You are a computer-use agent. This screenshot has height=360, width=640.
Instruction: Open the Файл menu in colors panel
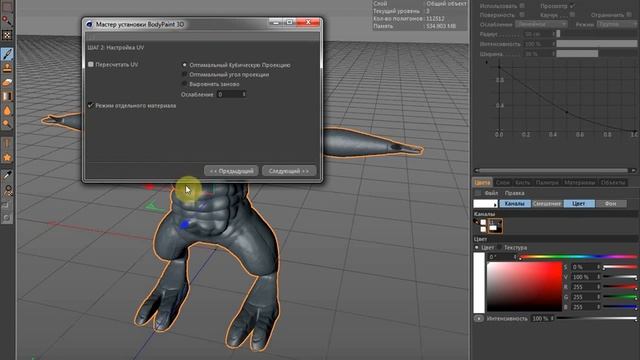coord(491,193)
